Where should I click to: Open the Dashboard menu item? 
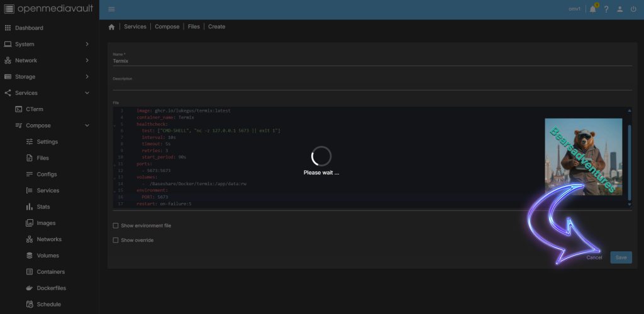pos(29,28)
